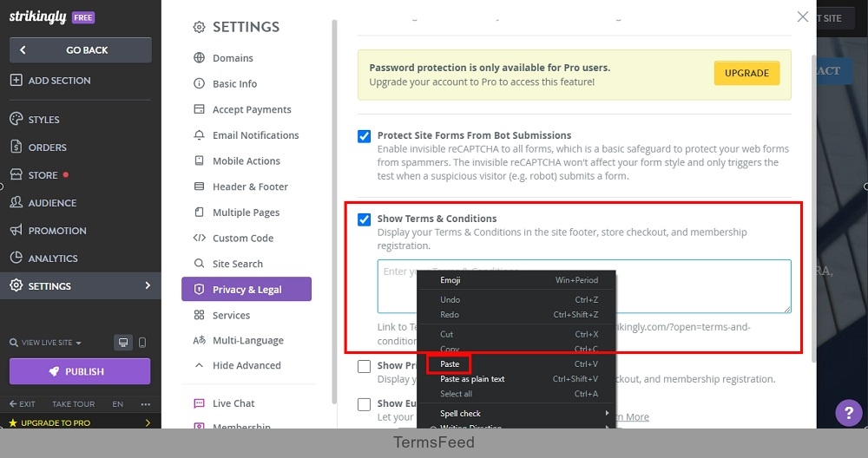Click the Multi-Language translate icon
Image resolution: width=868 pixels, height=458 pixels.
coord(200,340)
